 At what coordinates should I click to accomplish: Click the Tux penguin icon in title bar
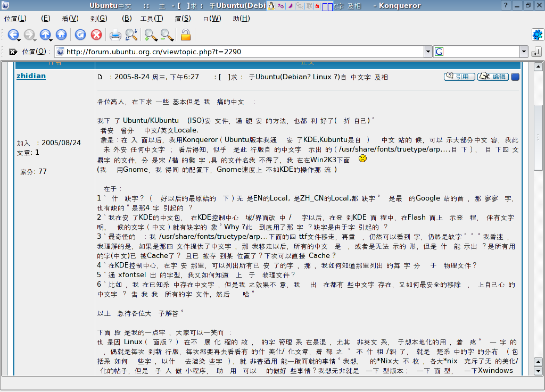[x=271, y=5]
